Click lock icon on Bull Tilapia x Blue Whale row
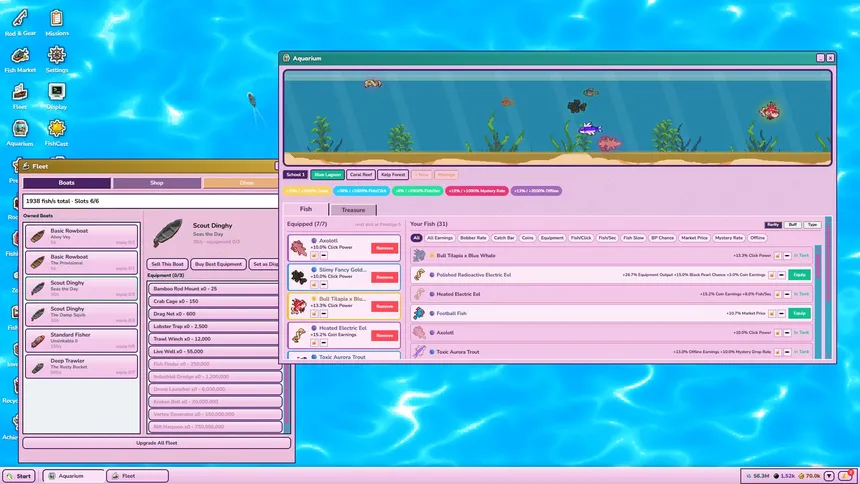The image size is (860, 484). (777, 256)
